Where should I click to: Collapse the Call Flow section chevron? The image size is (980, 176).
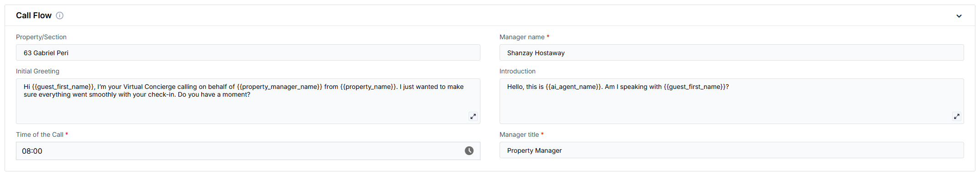pyautogui.click(x=959, y=16)
